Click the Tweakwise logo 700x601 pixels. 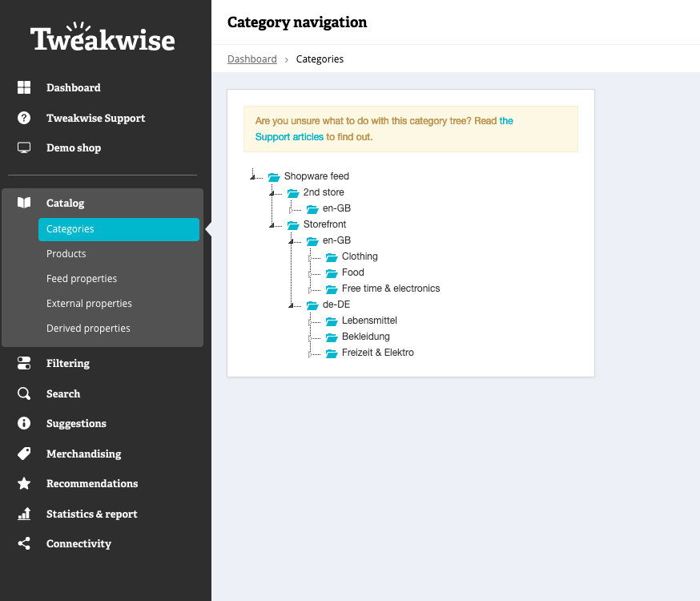pos(103,37)
